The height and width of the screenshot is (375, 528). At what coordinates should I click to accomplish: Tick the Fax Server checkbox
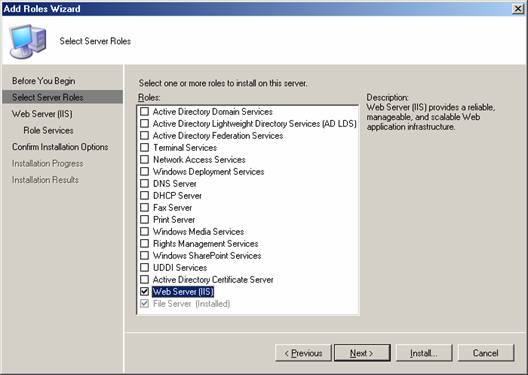pyautogui.click(x=144, y=207)
